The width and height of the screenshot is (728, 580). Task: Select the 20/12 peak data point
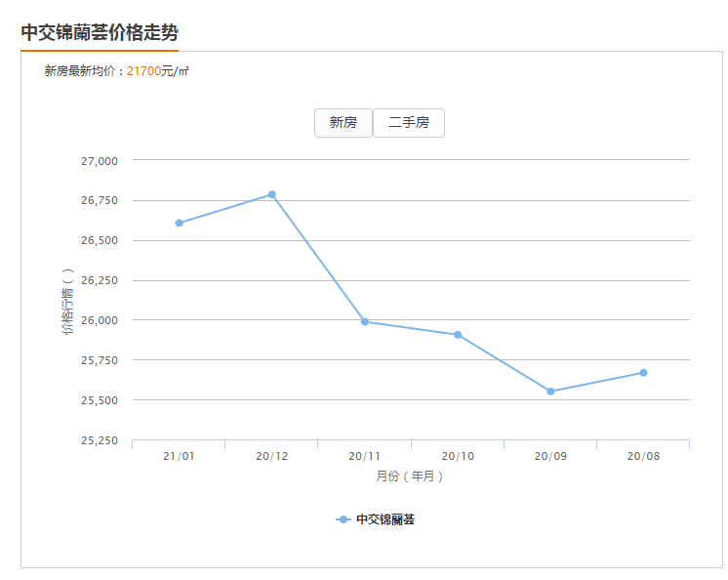(x=272, y=194)
